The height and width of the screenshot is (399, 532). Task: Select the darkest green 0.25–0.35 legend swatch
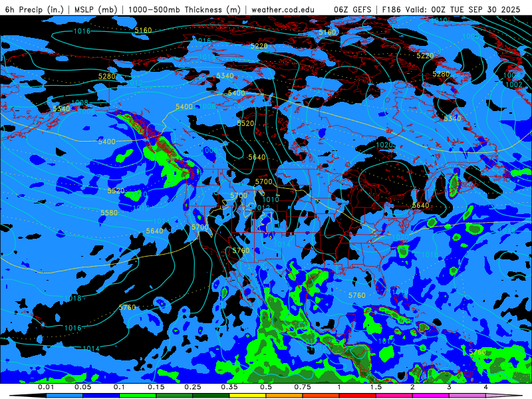211,396
